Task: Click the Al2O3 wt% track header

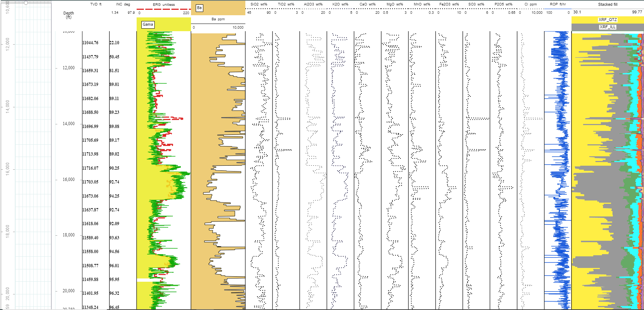Action: (x=313, y=4)
